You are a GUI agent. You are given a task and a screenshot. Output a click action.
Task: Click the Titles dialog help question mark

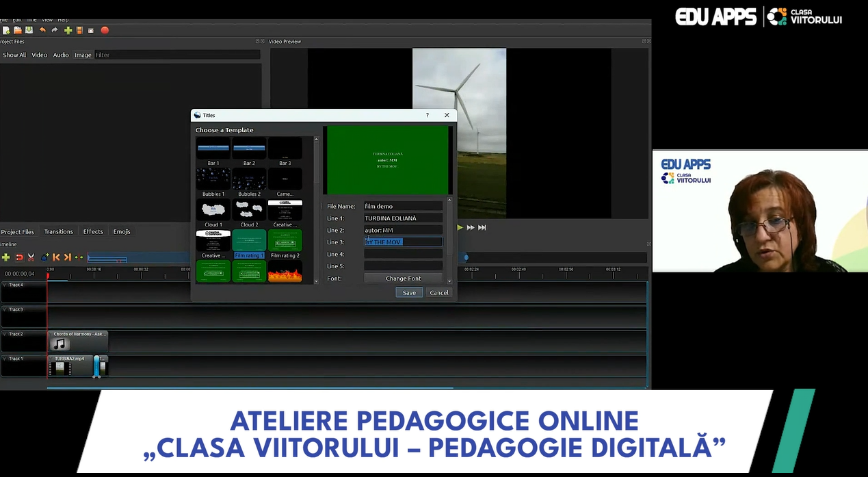pos(428,115)
